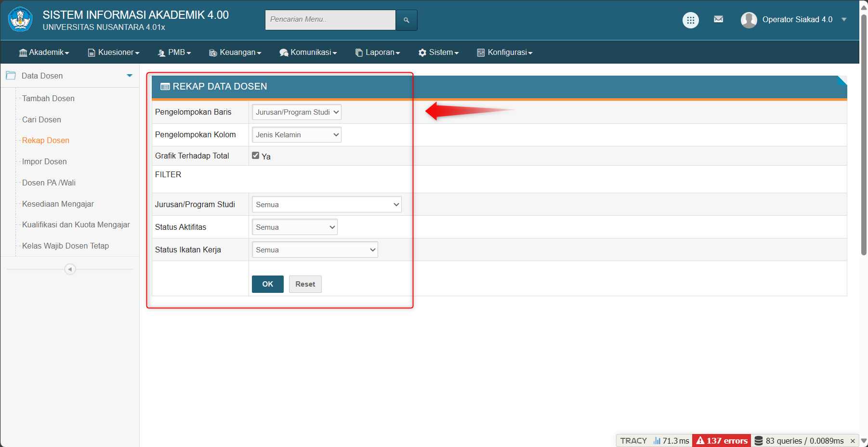
Task: Open the Akademik menu
Action: 44,53
